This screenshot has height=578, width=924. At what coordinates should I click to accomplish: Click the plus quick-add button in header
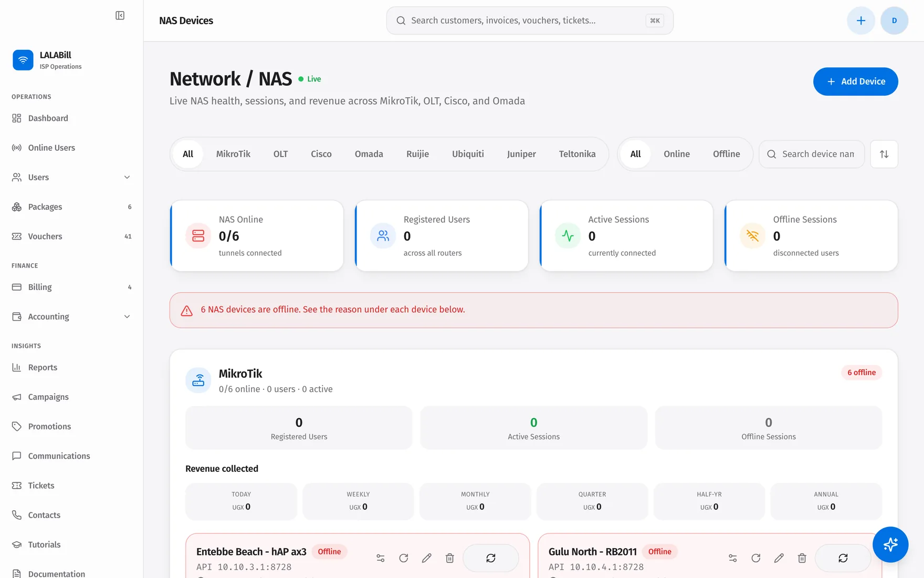point(861,20)
